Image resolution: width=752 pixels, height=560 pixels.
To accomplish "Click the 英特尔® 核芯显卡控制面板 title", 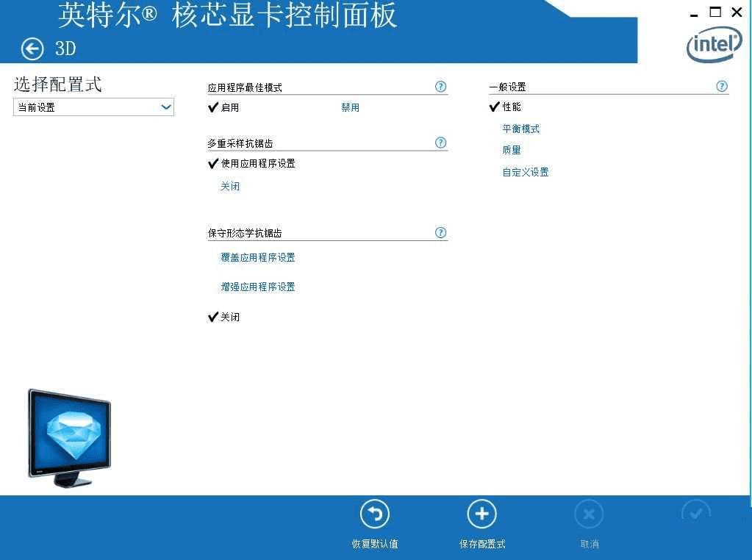I will 227,15.
